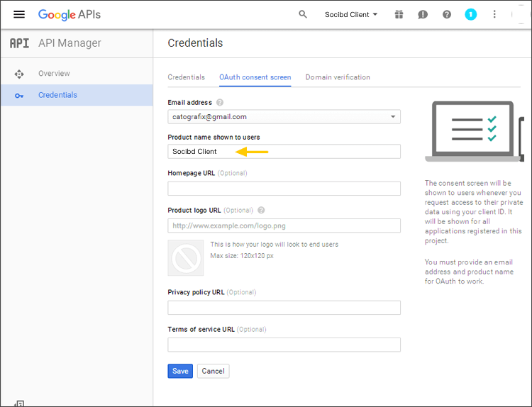This screenshot has height=407, width=532.
Task: Click the search magnifier icon
Action: pyautogui.click(x=303, y=14)
